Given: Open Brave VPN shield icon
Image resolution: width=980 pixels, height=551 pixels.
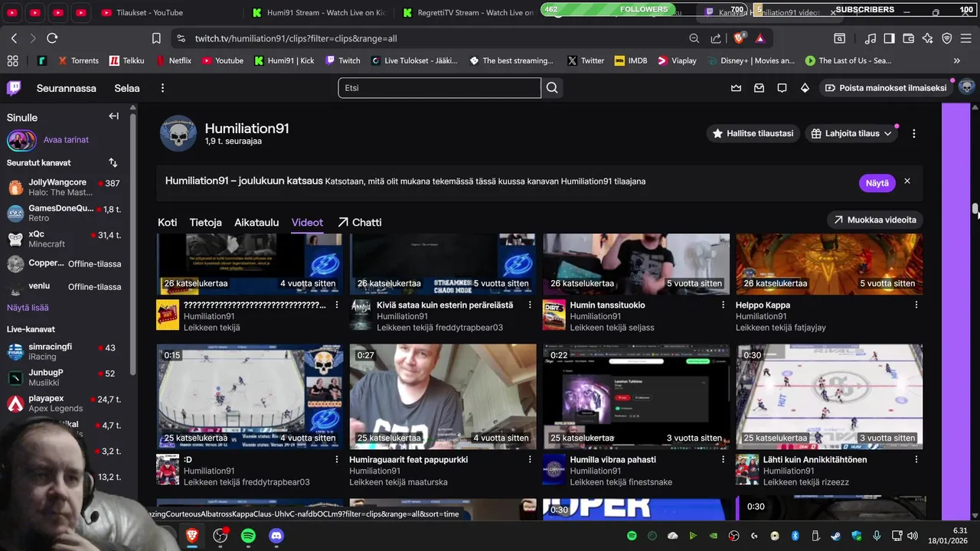Looking at the screenshot, I should (x=946, y=38).
